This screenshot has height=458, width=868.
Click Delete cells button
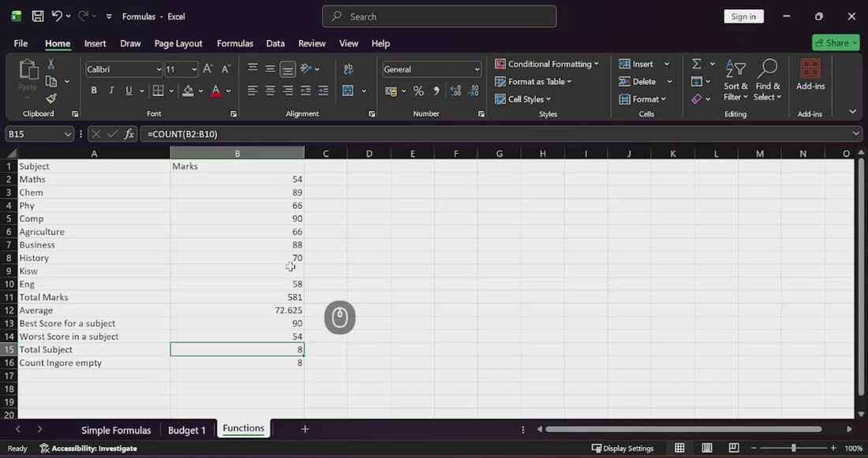638,81
